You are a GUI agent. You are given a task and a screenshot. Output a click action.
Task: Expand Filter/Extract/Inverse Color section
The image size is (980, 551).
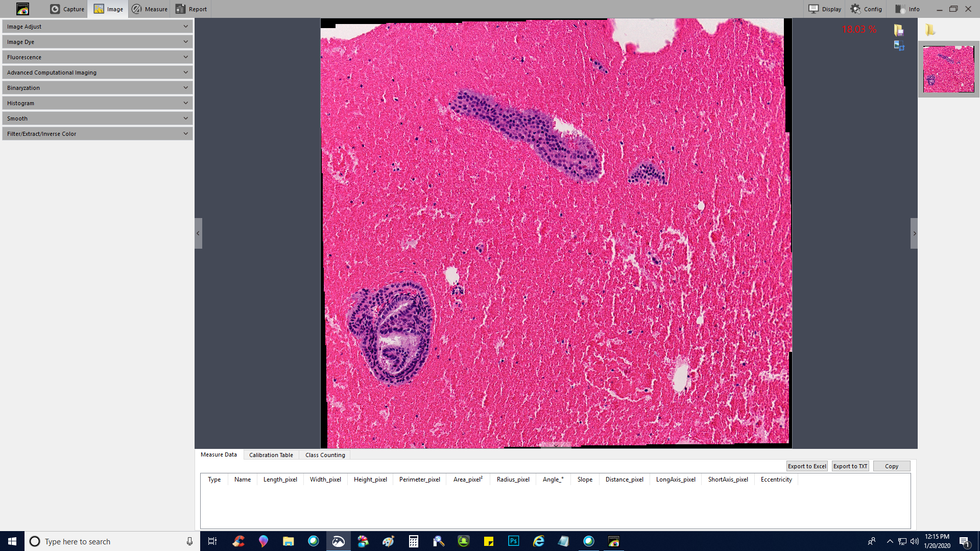[97, 134]
